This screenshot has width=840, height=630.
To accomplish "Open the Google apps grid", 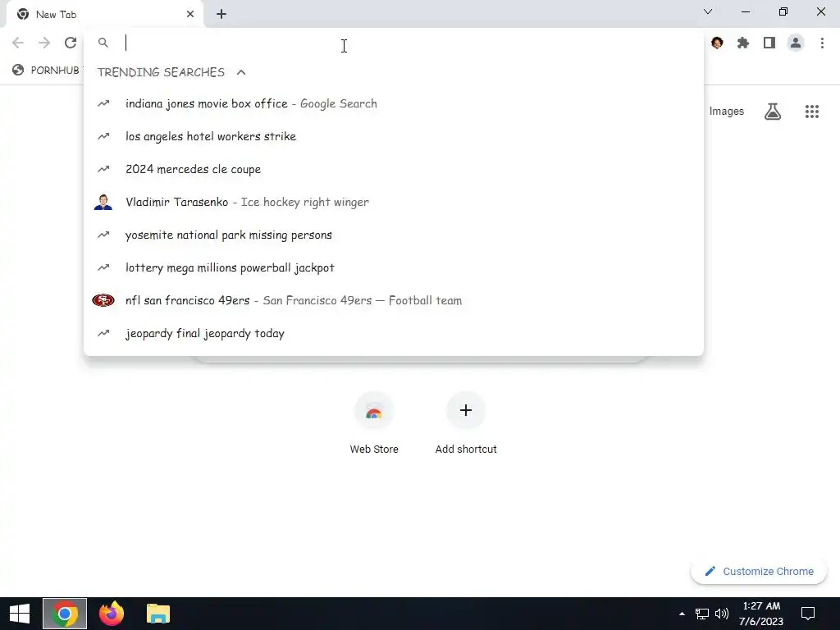I will coord(811,112).
